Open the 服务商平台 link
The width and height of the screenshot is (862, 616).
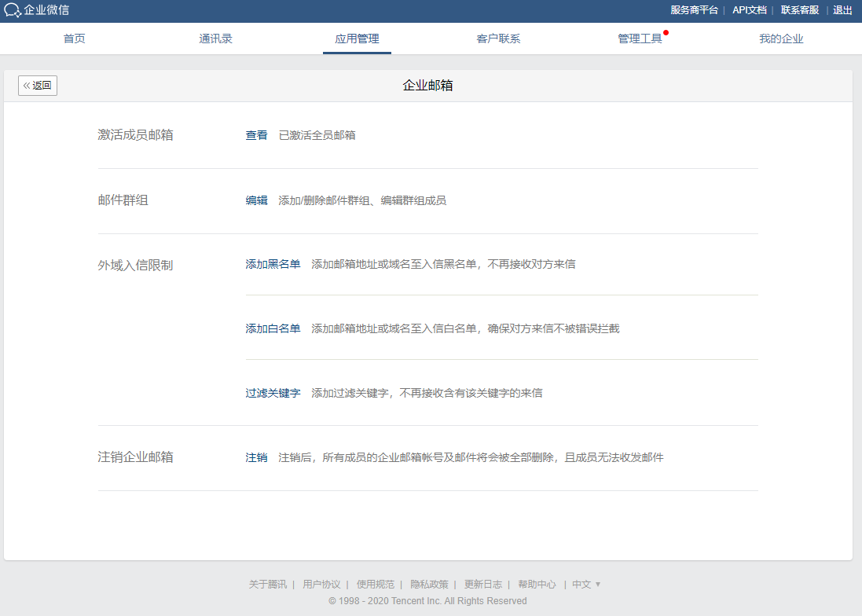694,10
